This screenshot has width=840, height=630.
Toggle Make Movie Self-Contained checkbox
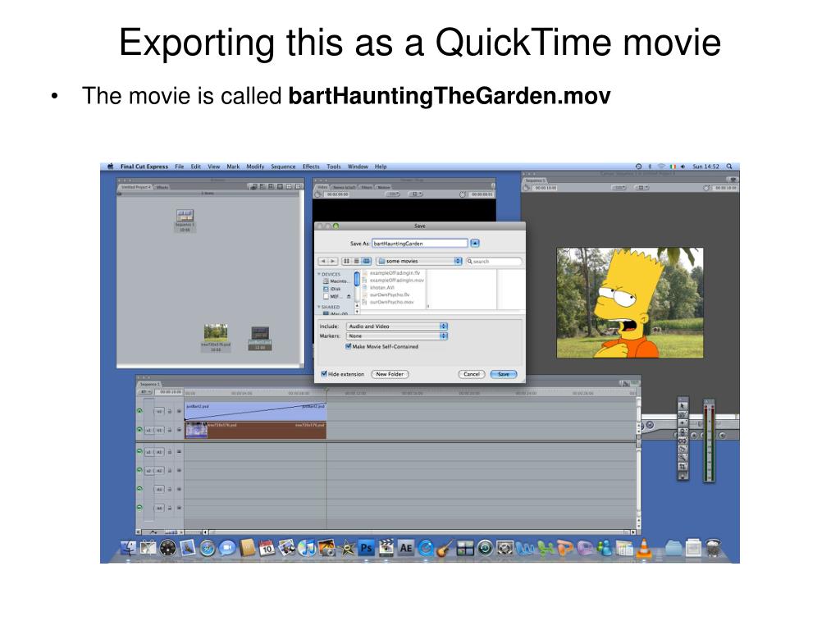coord(349,346)
